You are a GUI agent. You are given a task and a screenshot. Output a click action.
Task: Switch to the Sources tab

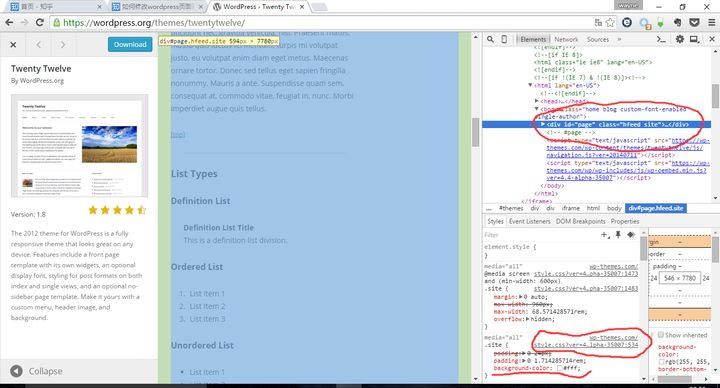click(597, 39)
